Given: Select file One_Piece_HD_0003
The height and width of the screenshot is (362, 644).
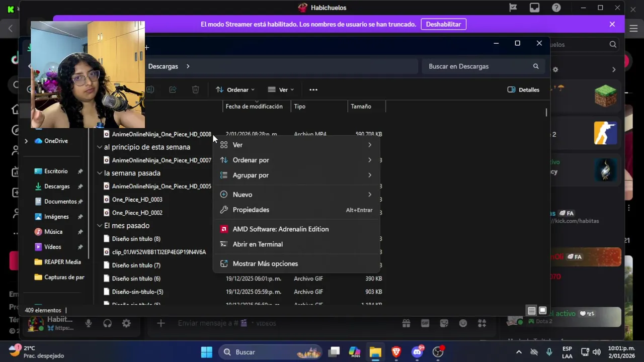Looking at the screenshot, I should pyautogui.click(x=137, y=200).
